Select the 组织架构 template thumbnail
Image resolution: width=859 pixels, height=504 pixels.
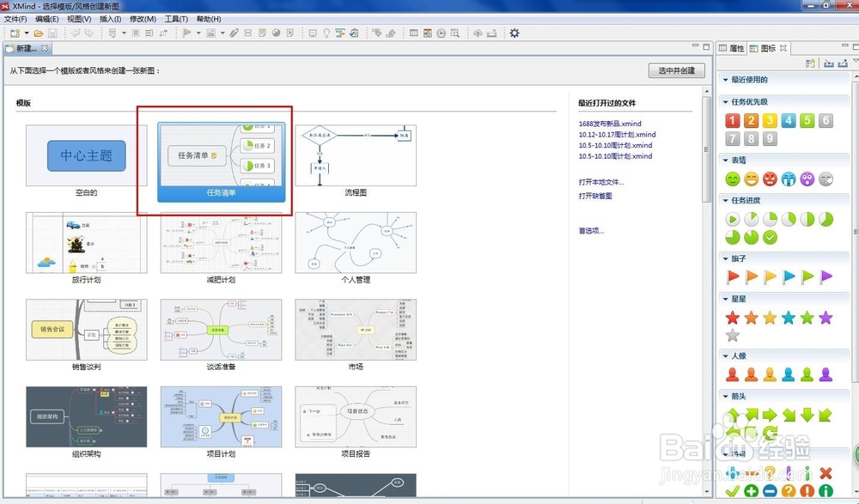87,417
